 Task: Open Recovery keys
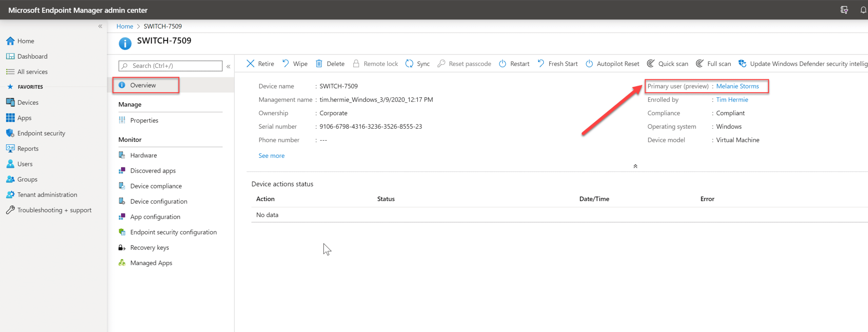point(150,248)
